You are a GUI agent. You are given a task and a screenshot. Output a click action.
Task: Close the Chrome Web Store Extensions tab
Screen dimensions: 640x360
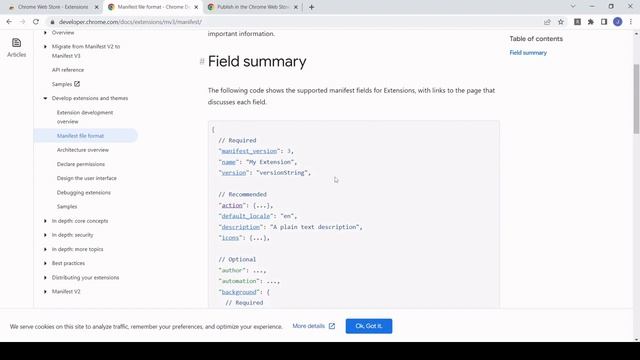[x=97, y=7]
